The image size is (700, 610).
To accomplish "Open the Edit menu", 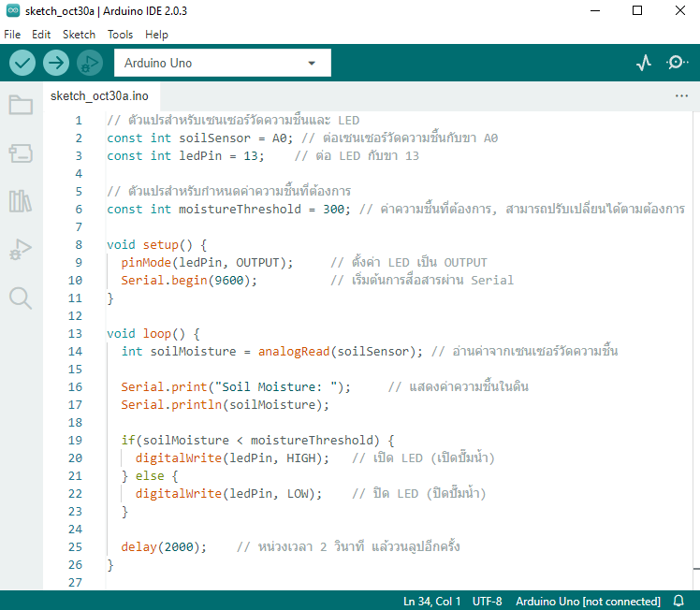I will pyautogui.click(x=41, y=35).
